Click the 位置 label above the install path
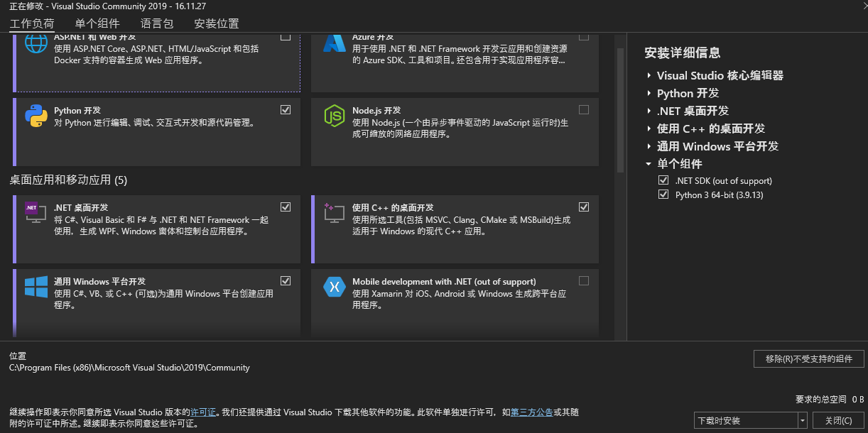This screenshot has width=868, height=433. [18, 356]
